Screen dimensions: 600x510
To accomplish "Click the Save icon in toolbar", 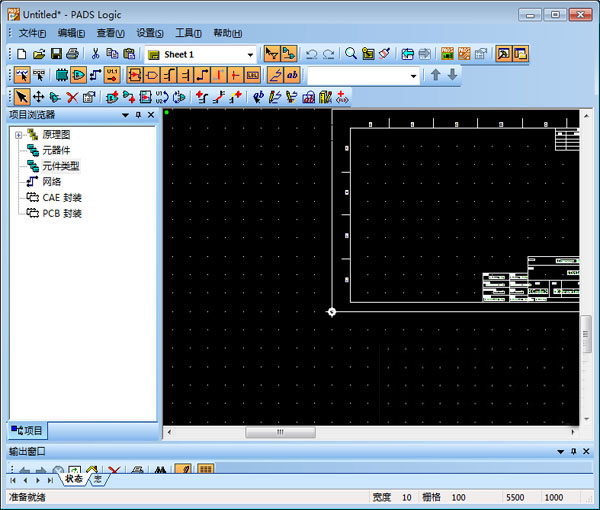I will click(56, 54).
